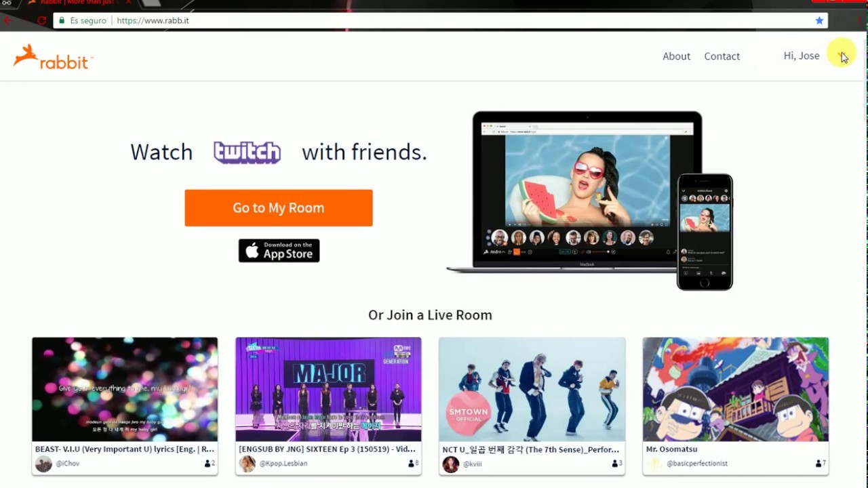868x488 pixels.
Task: Go back with the browser back arrow
Action: coord(8,20)
